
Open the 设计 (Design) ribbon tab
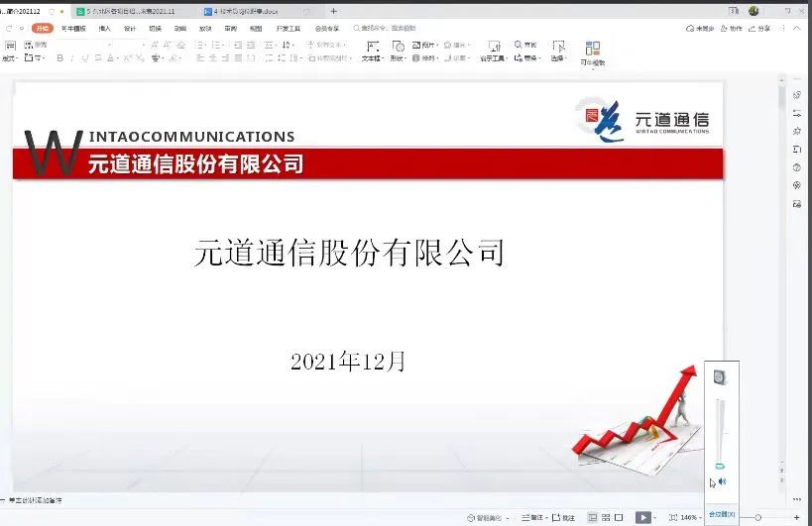[130, 29]
